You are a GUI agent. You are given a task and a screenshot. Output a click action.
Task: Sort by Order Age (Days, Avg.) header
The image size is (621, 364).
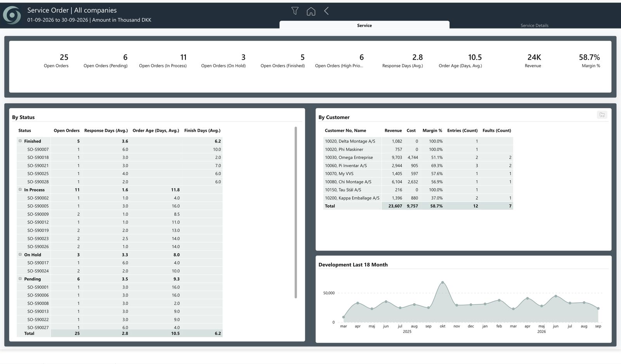[156, 131]
